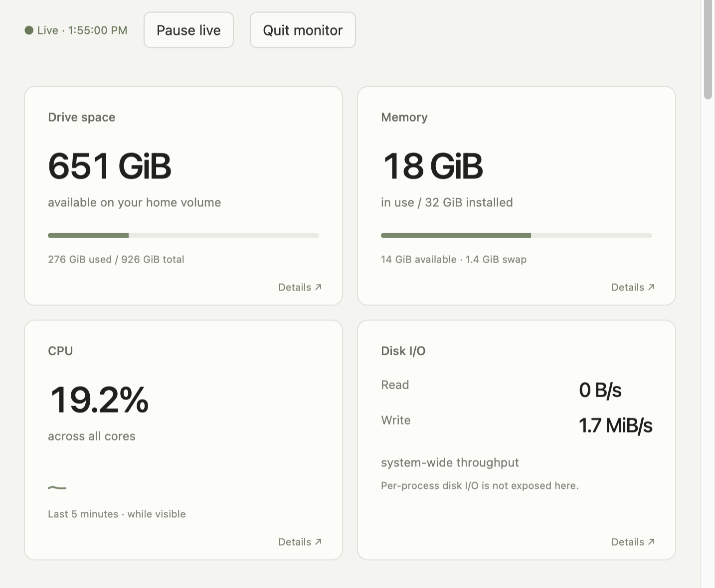This screenshot has height=588, width=715.
Task: Click the CPU card title
Action: 60,351
